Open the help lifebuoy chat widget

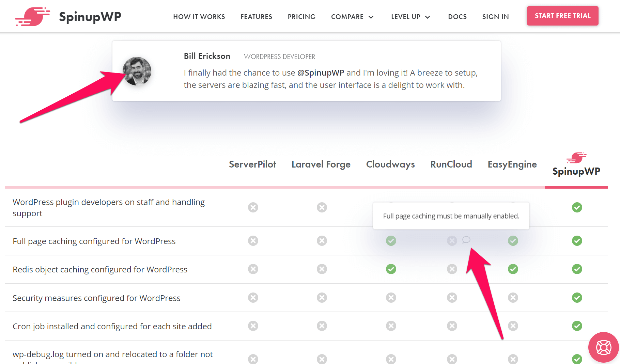pos(603,347)
